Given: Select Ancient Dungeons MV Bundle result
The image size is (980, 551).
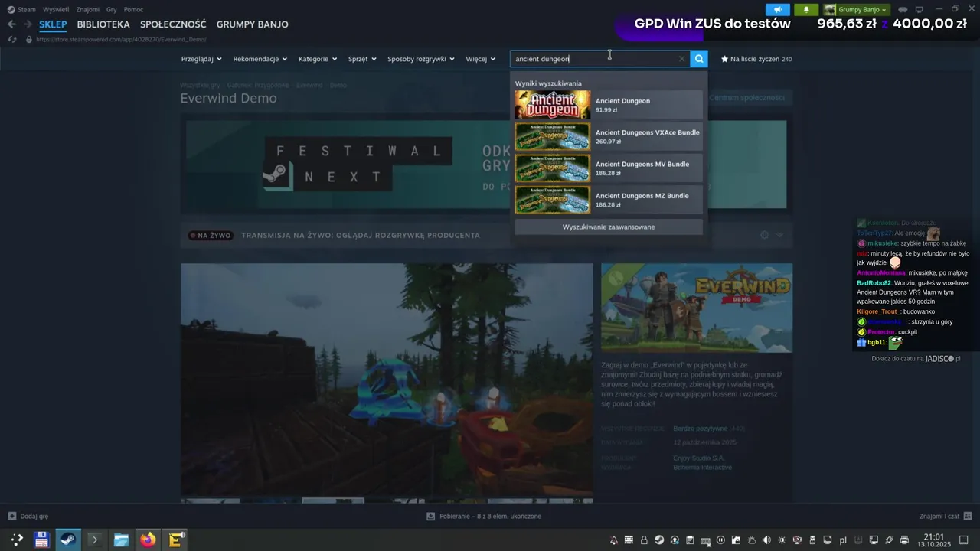Looking at the screenshot, I should (609, 168).
